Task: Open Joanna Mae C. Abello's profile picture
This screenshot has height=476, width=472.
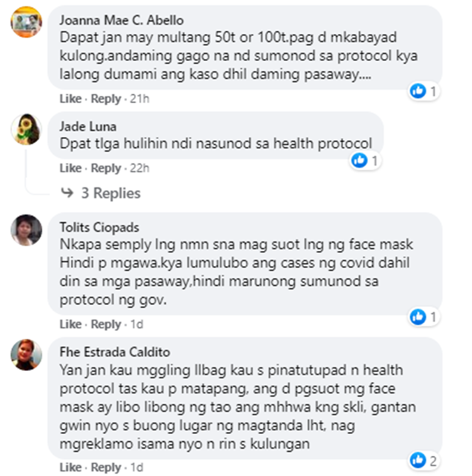Action: pos(26,22)
